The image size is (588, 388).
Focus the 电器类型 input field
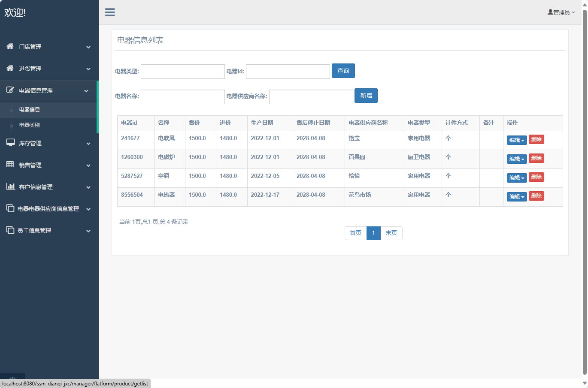click(183, 72)
